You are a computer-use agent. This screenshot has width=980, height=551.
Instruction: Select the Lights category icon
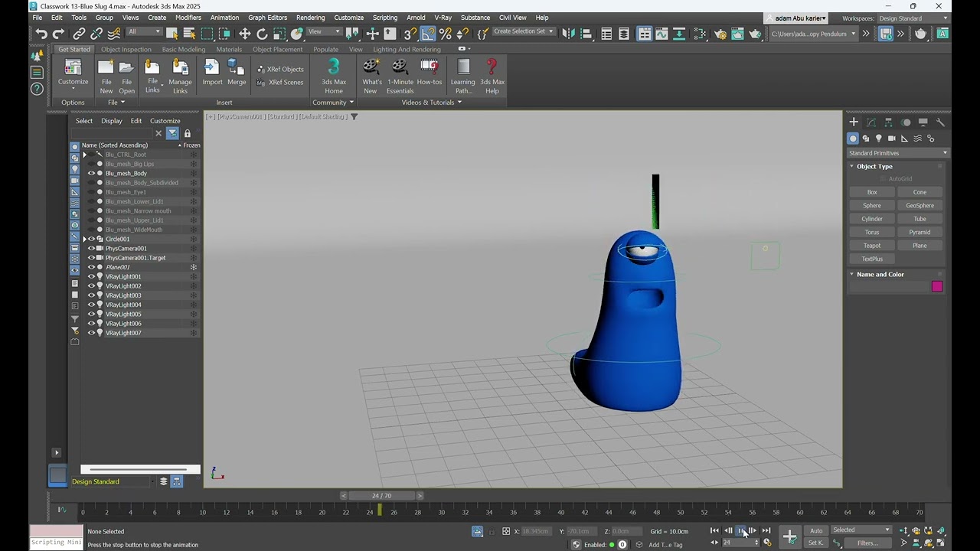pyautogui.click(x=879, y=139)
